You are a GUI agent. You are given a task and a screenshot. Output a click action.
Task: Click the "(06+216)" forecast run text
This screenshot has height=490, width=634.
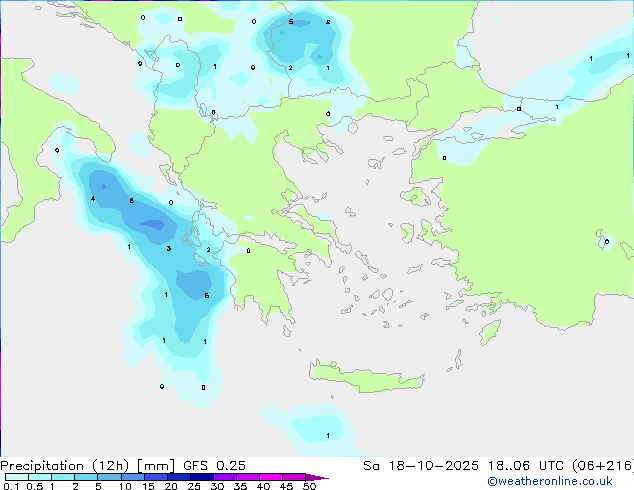click(x=603, y=466)
